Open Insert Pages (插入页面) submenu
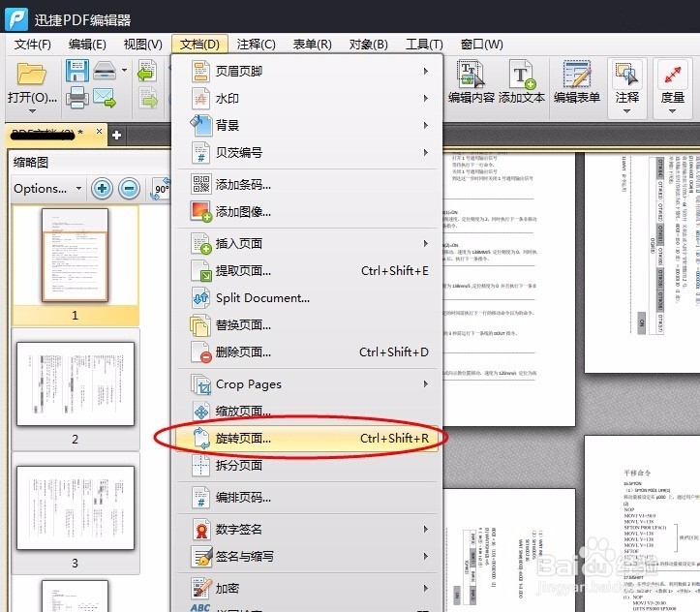Screen dimensions: 700x612 pos(307,243)
